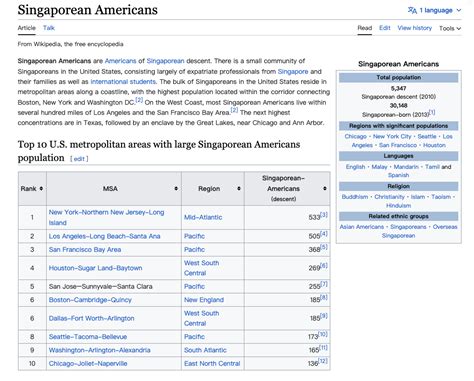Sort table by Rank column

(41, 188)
